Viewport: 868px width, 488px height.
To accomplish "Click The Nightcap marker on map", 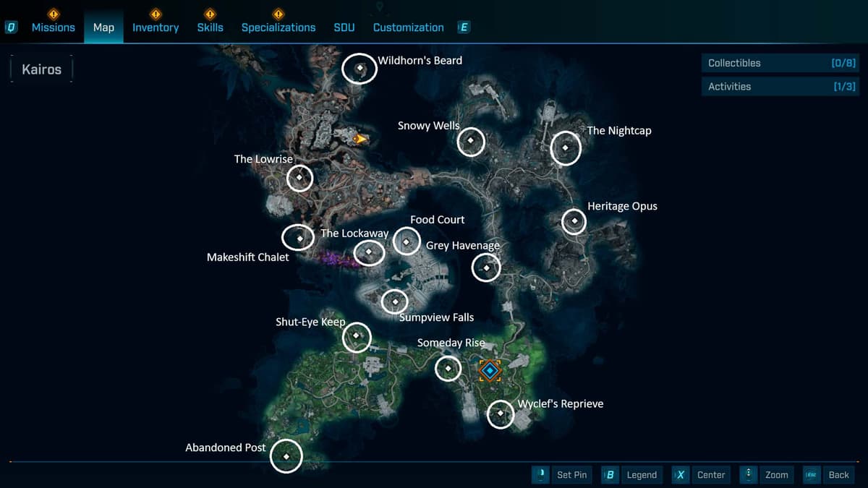I will tap(566, 148).
